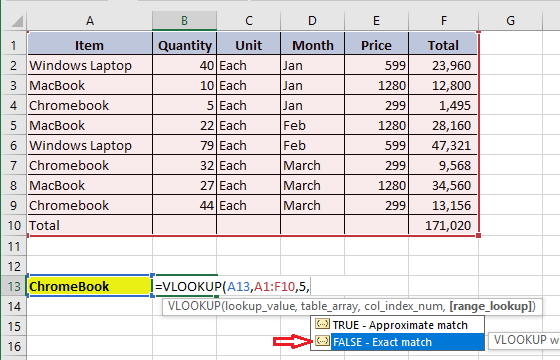Click the icon beside TRUE - Approximate match
The image size is (560, 360).
click(322, 324)
